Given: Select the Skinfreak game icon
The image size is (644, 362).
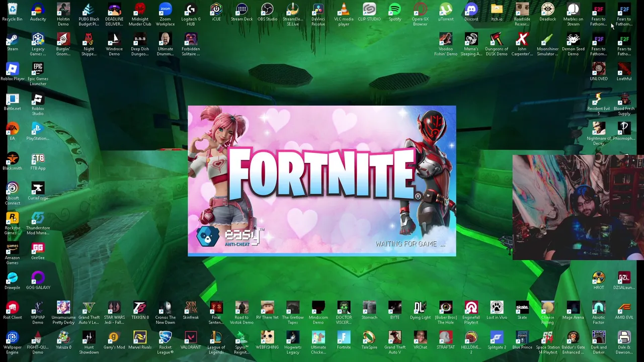Looking at the screenshot, I should [191, 311].
